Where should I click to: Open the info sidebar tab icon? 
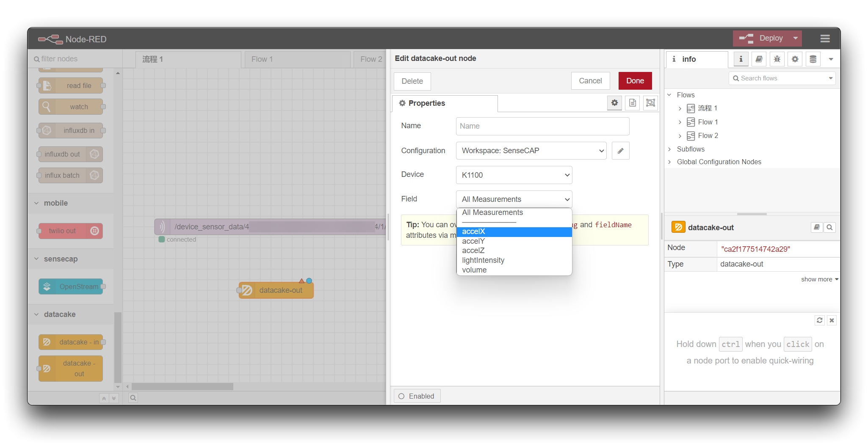[741, 59]
